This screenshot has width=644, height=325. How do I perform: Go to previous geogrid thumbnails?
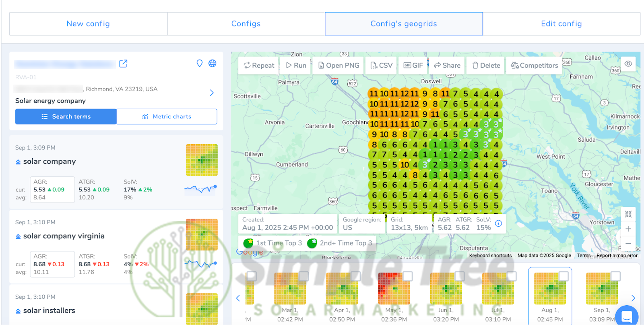tap(238, 298)
